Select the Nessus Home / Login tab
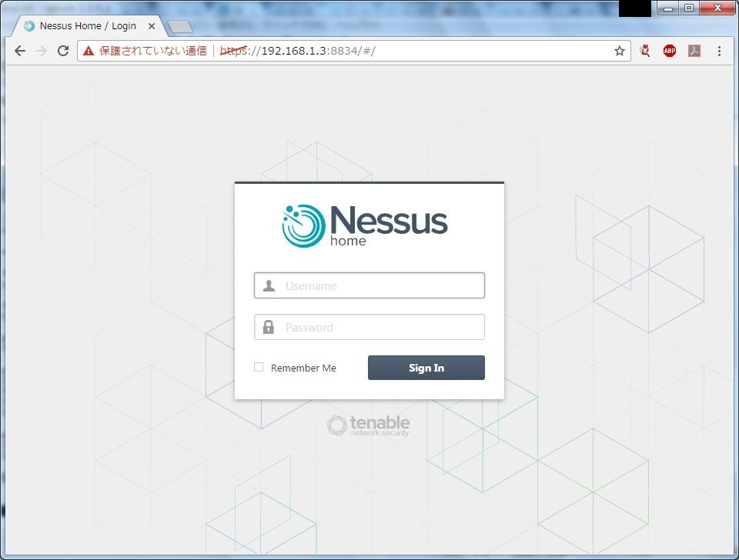 point(88,26)
